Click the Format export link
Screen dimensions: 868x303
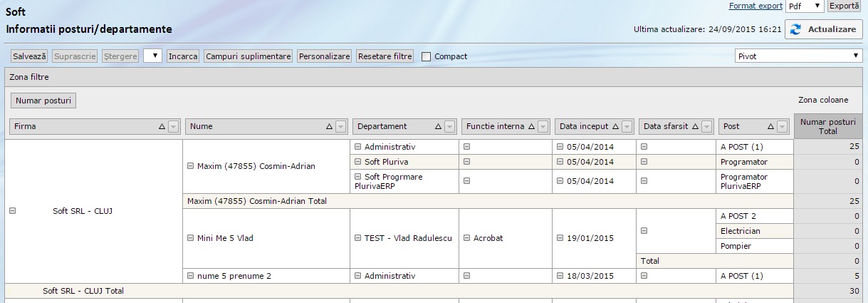pos(755,6)
